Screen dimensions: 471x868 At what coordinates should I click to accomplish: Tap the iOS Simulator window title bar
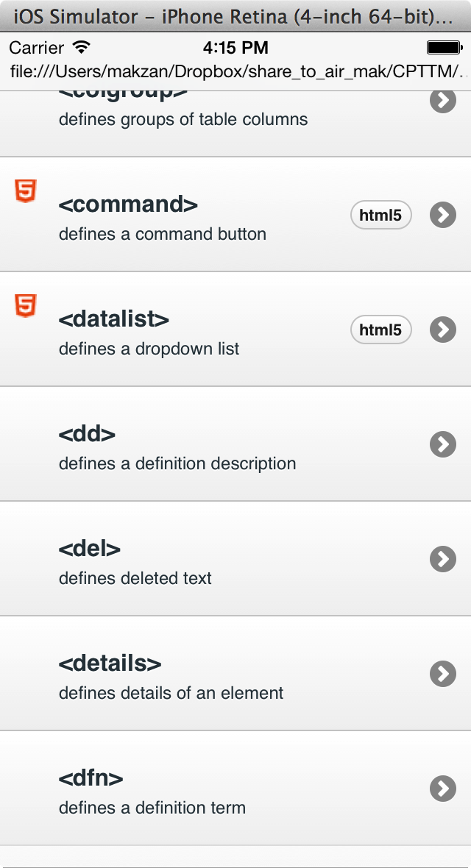pyautogui.click(x=235, y=15)
